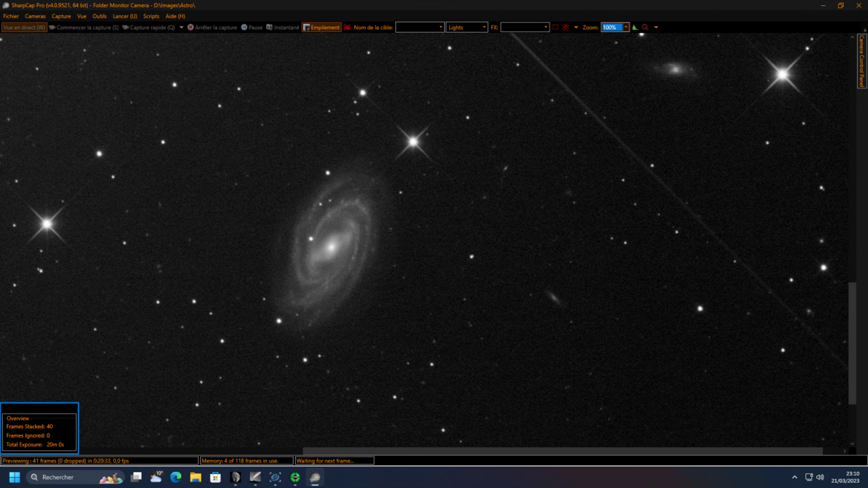
Task: Click the red focus tool magnifier icon
Action: [645, 27]
